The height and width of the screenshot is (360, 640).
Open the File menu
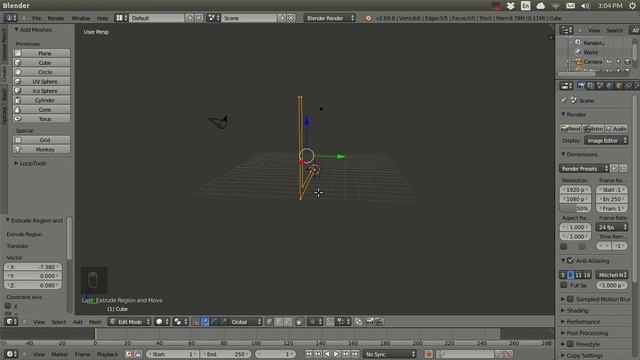point(37,18)
